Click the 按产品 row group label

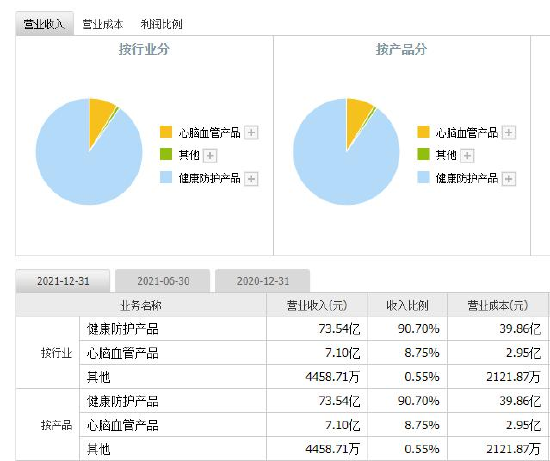pos(56,425)
